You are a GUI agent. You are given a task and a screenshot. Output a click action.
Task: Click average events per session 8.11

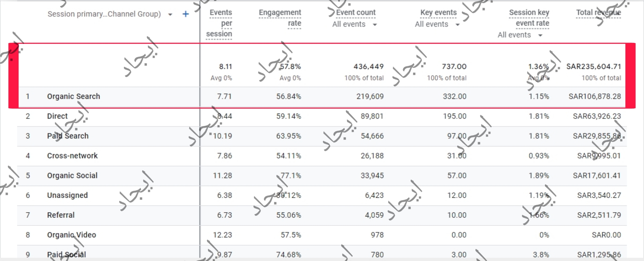click(x=225, y=66)
